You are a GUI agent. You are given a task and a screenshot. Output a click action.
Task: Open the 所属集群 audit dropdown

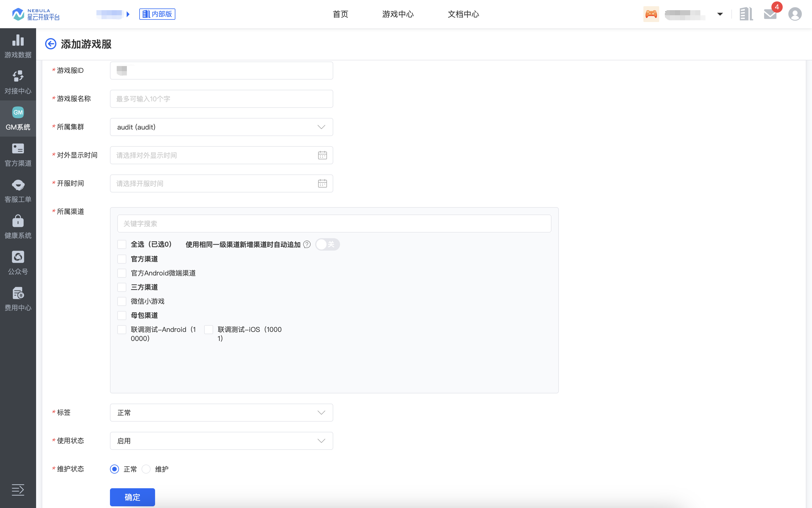click(221, 127)
